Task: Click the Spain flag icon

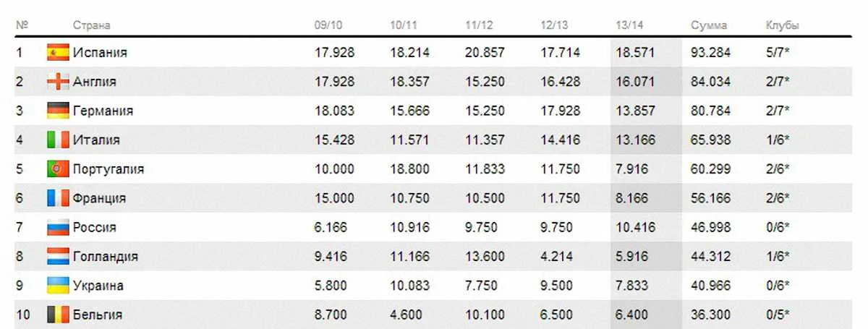Action: coord(58,53)
